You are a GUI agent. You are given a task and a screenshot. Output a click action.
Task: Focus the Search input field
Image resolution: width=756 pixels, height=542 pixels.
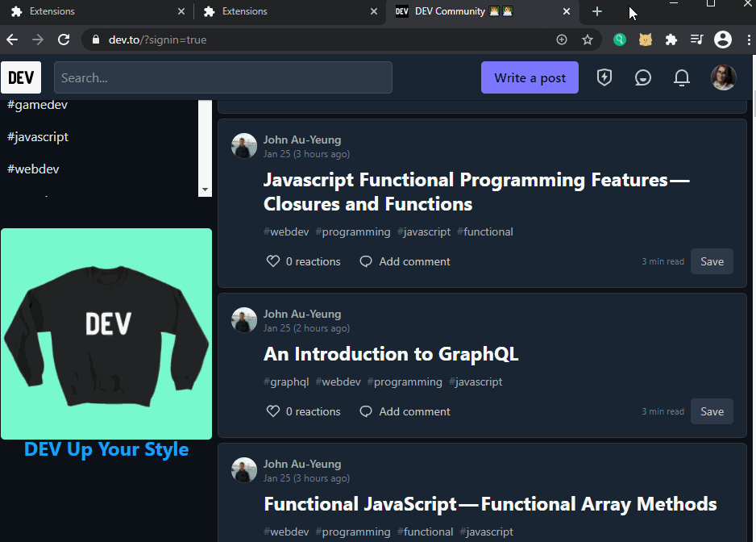[223, 77]
